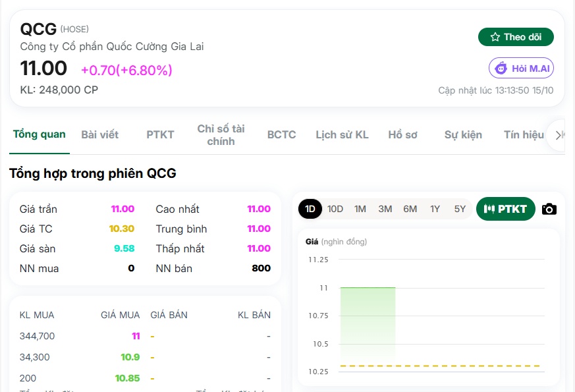Screen dimensions: 575x392
Task: Open the Sự kiện tab
Action: click(x=463, y=134)
